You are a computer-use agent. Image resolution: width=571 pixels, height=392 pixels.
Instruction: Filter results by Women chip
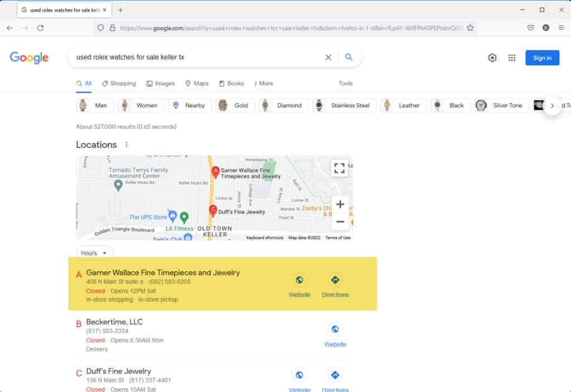pyautogui.click(x=141, y=105)
